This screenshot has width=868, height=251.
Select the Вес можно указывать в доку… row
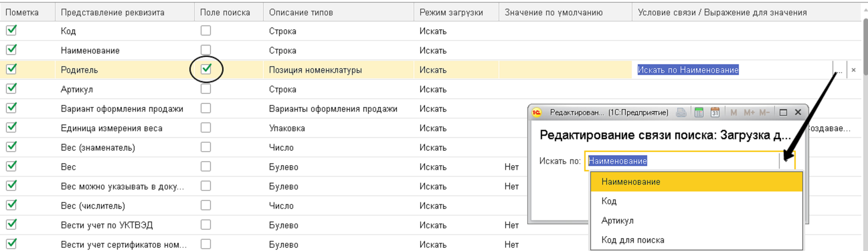coord(125,187)
